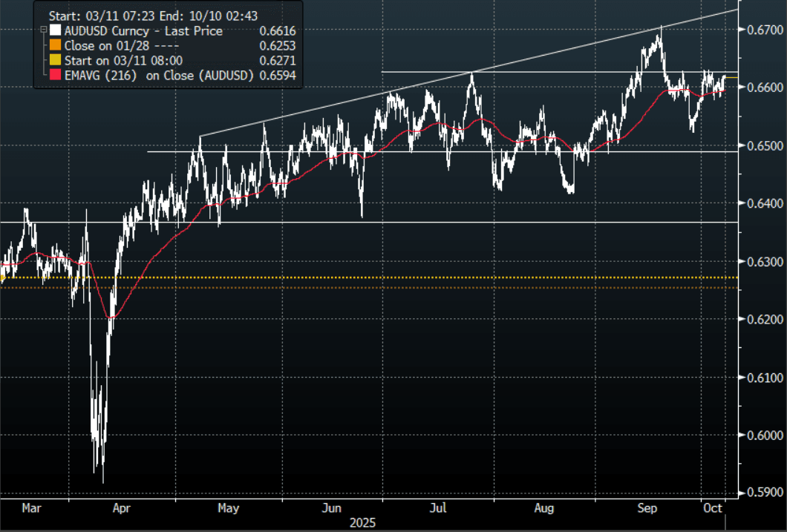The height and width of the screenshot is (532, 787).
Task: Click the Apr label on time axis
Action: click(121, 509)
